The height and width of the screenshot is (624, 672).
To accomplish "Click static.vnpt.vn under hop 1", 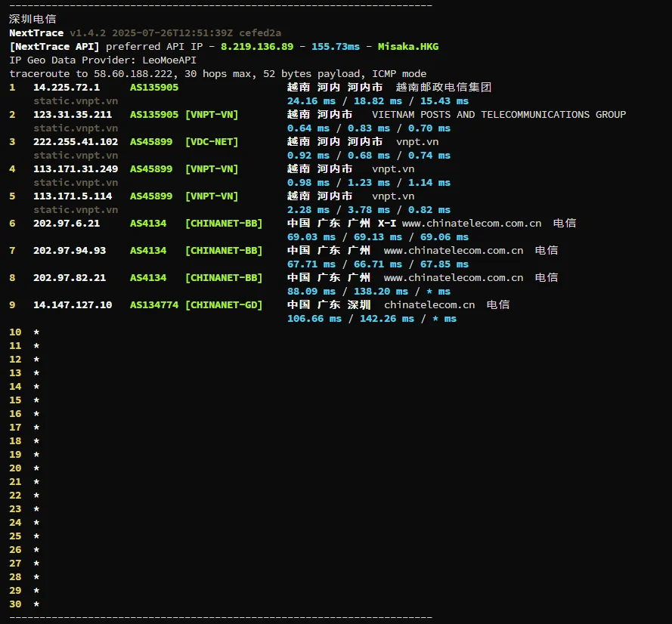I will click(76, 101).
